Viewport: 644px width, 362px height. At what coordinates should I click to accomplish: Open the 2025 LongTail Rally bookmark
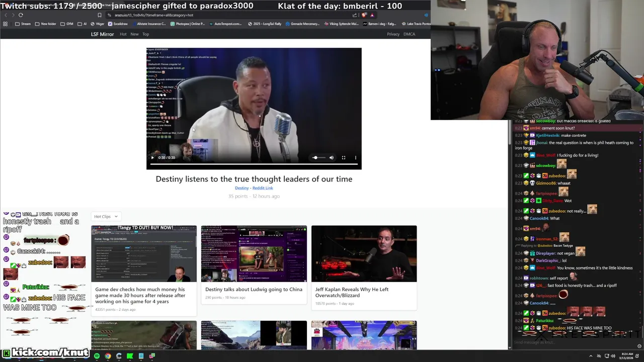pos(265,24)
